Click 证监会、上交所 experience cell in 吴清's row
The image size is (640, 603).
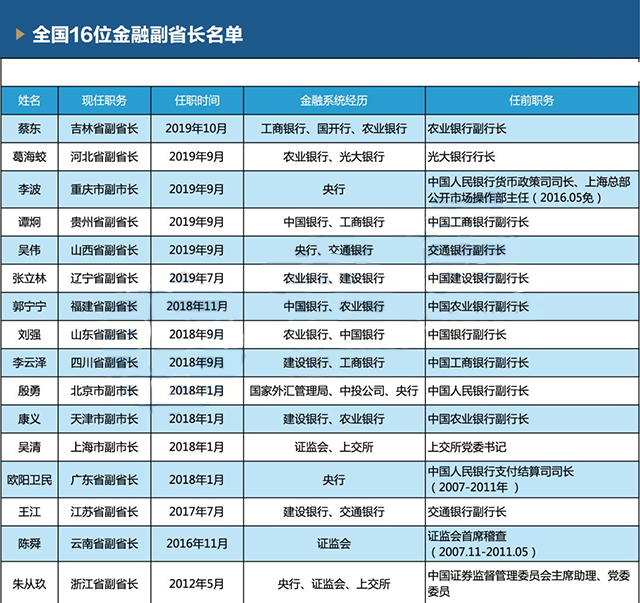click(x=334, y=447)
